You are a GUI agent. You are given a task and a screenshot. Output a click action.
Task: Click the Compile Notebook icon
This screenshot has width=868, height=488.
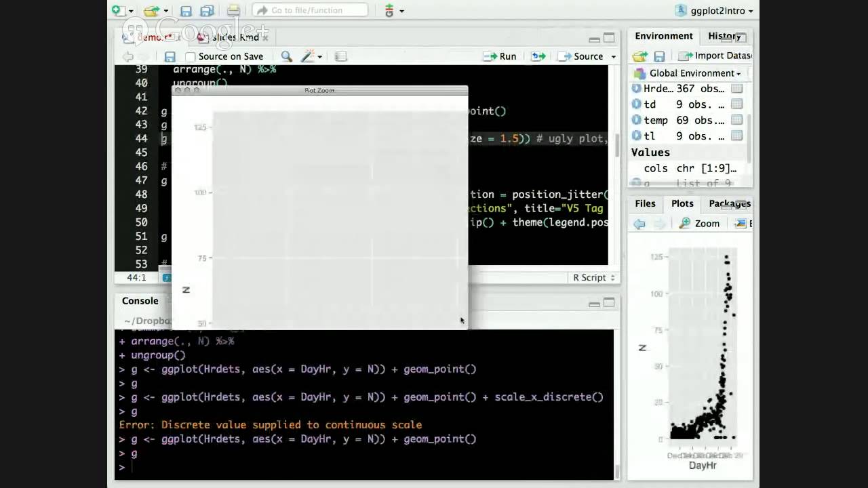[340, 56]
